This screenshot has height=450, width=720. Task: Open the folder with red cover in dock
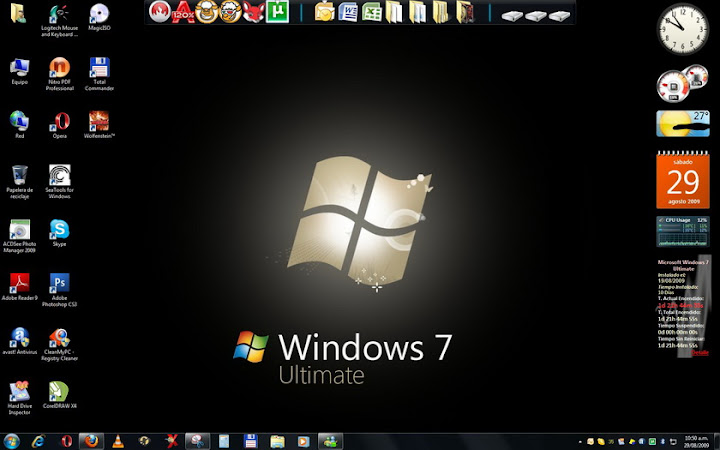coord(465,12)
